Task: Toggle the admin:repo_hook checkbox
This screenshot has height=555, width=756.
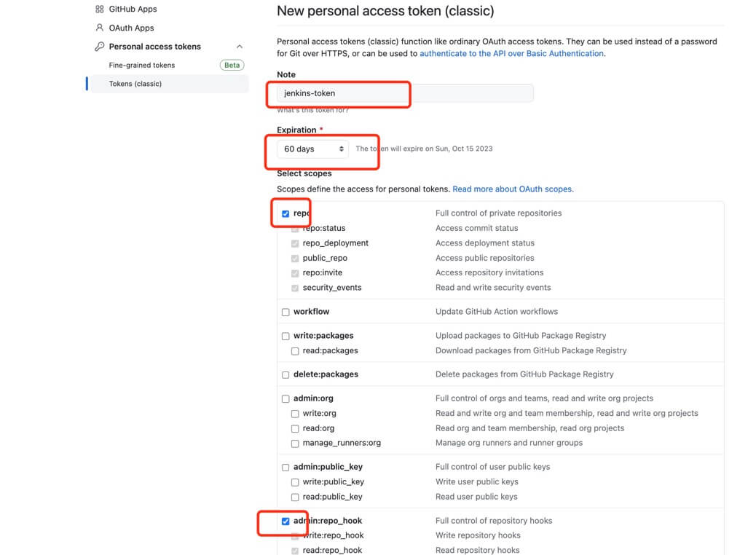Action: pos(286,521)
